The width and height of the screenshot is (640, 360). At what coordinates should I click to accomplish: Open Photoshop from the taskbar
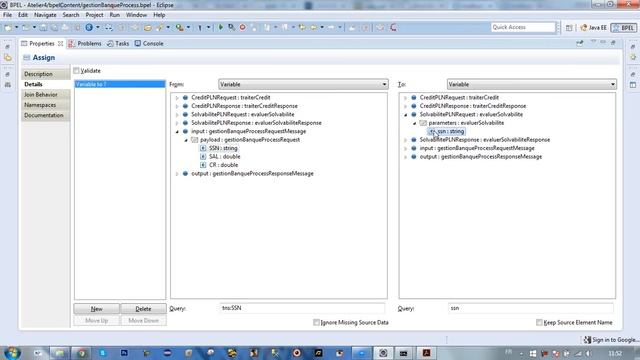tap(124, 353)
